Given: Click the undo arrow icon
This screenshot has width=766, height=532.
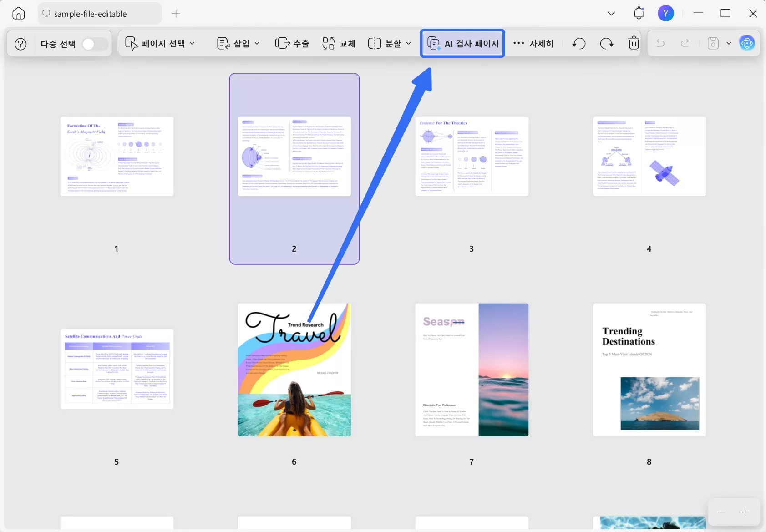Looking at the screenshot, I should [660, 43].
